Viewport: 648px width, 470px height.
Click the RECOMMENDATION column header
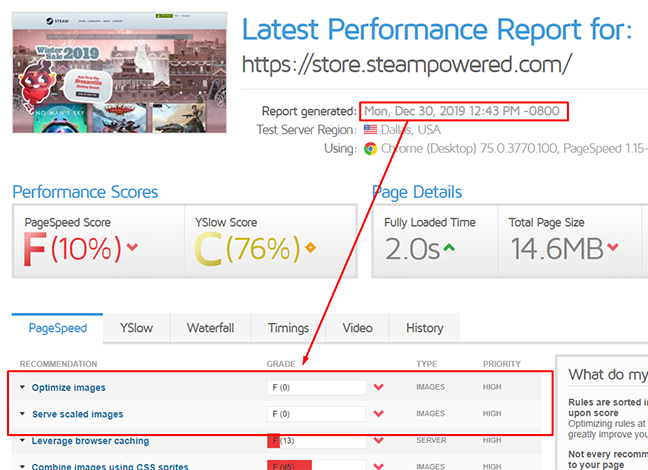tap(58, 364)
